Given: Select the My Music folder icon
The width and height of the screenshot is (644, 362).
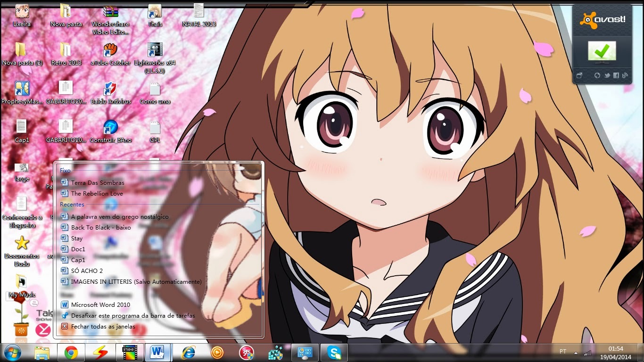Looking at the screenshot, I should [22, 286].
